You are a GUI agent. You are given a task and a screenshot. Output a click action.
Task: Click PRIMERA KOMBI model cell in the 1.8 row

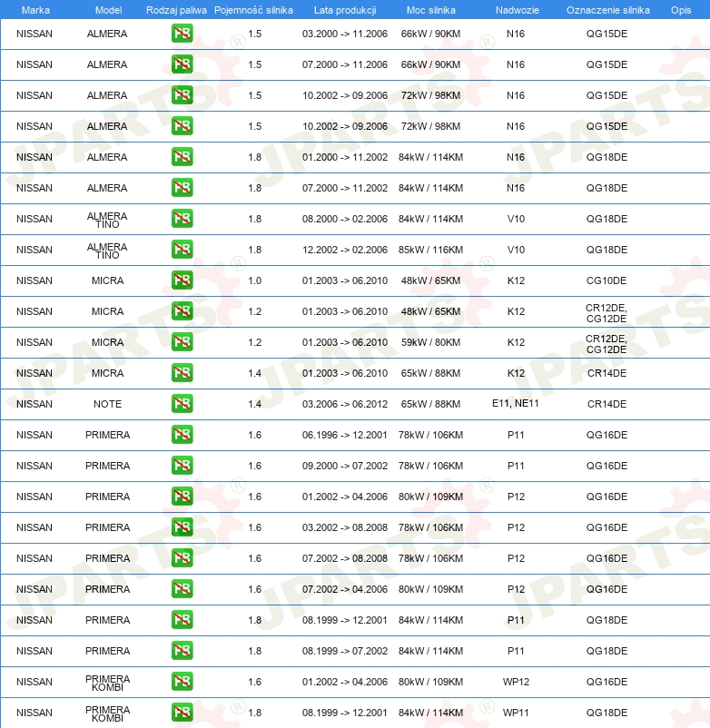pyautogui.click(x=107, y=713)
